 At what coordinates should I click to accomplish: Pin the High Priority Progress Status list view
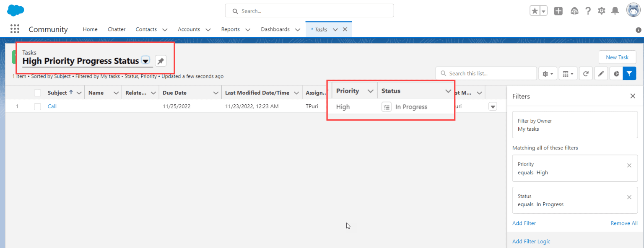[161, 61]
